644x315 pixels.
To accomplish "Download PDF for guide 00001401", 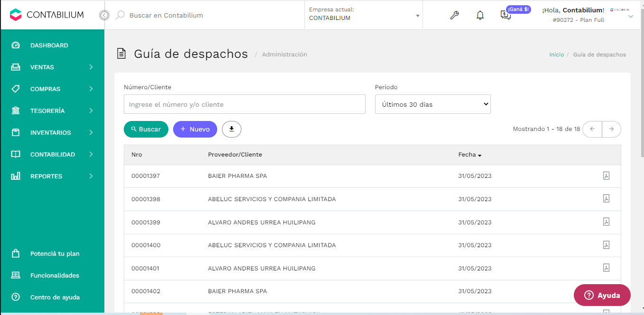I will [606, 268].
